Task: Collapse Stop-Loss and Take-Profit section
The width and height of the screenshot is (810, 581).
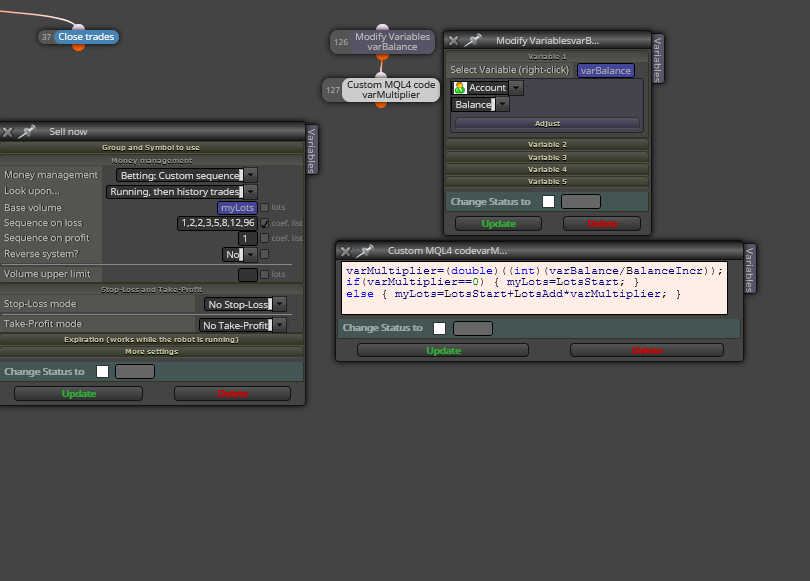Action: coord(151,290)
